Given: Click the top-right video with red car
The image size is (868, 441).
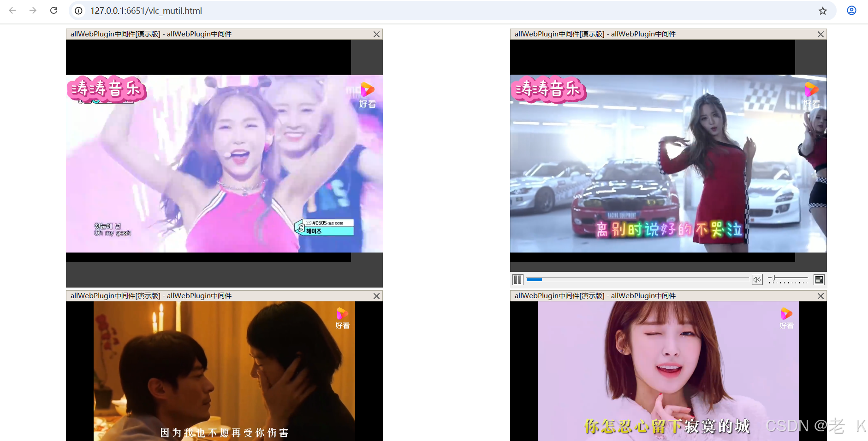Looking at the screenshot, I should pos(668,164).
